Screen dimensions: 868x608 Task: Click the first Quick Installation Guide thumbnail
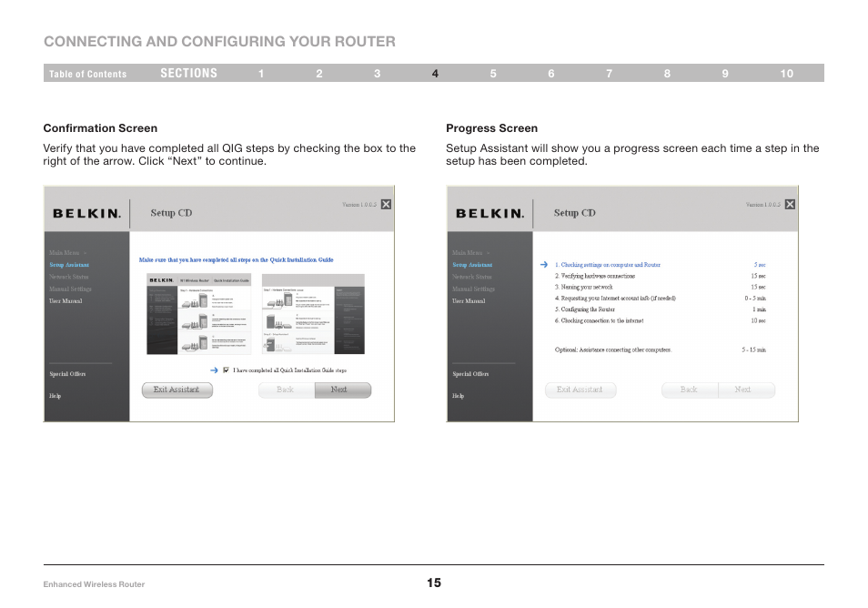(198, 314)
